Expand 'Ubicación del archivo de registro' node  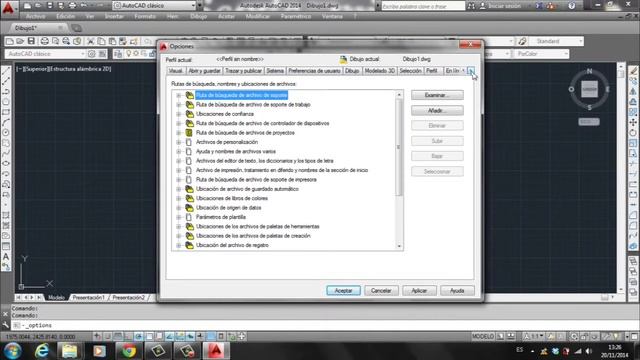point(178,246)
